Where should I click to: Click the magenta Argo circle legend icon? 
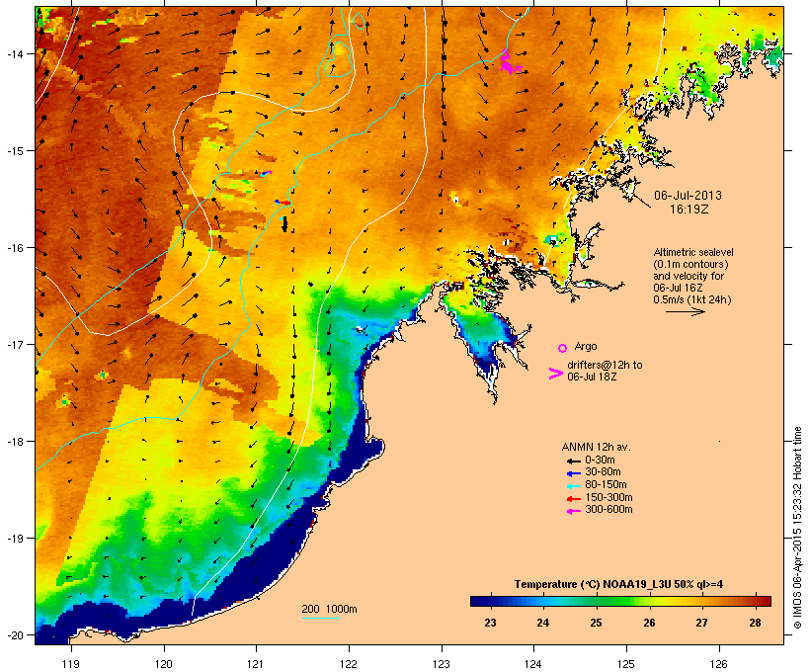click(x=563, y=348)
